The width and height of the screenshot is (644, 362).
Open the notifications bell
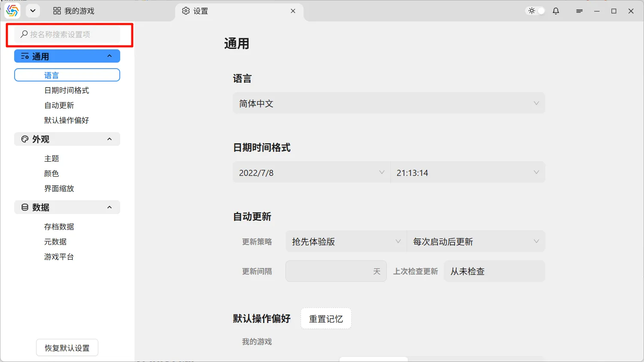click(x=556, y=11)
